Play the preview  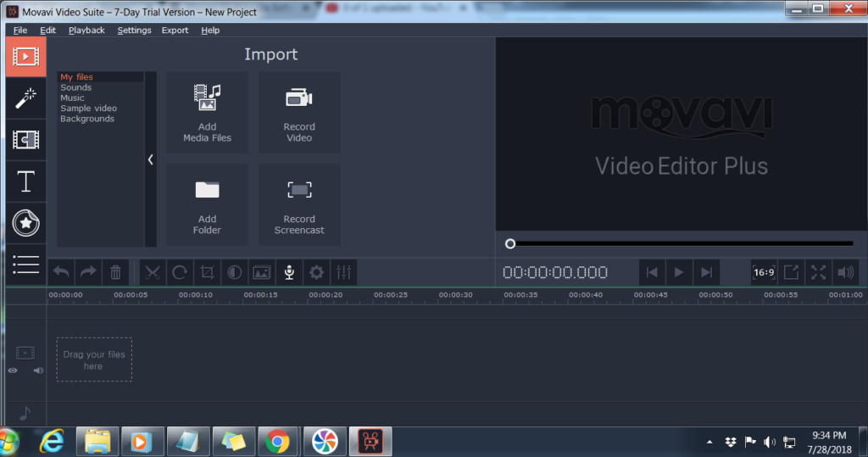pos(679,272)
